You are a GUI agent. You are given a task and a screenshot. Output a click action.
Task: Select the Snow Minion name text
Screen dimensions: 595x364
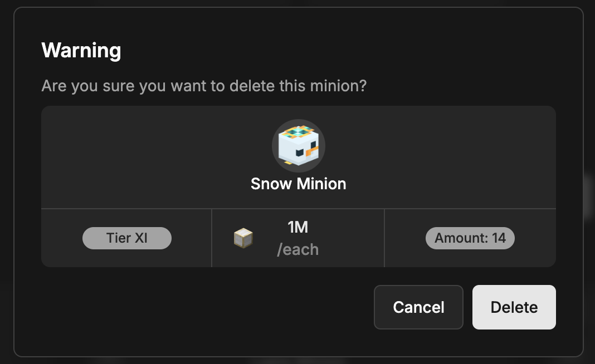click(298, 184)
